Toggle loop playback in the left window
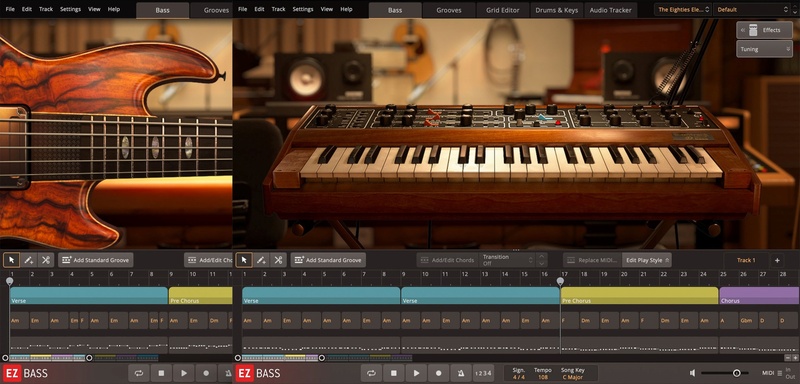This screenshot has height=384, width=800. click(139, 373)
